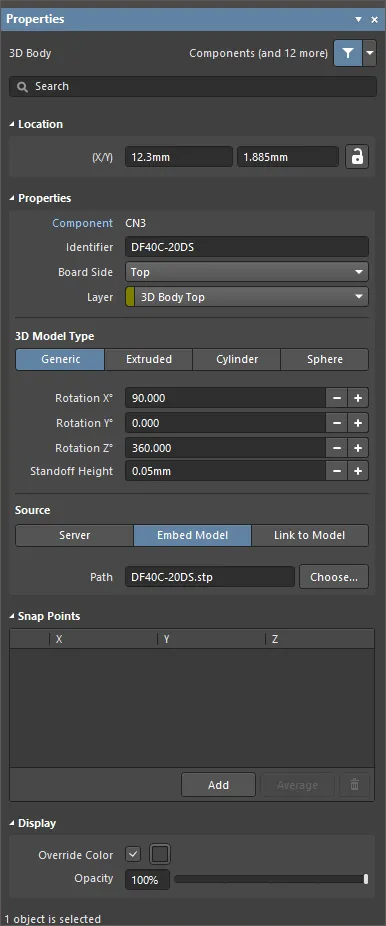This screenshot has width=386, height=926.
Task: Open the Component link
Action: coord(83,223)
